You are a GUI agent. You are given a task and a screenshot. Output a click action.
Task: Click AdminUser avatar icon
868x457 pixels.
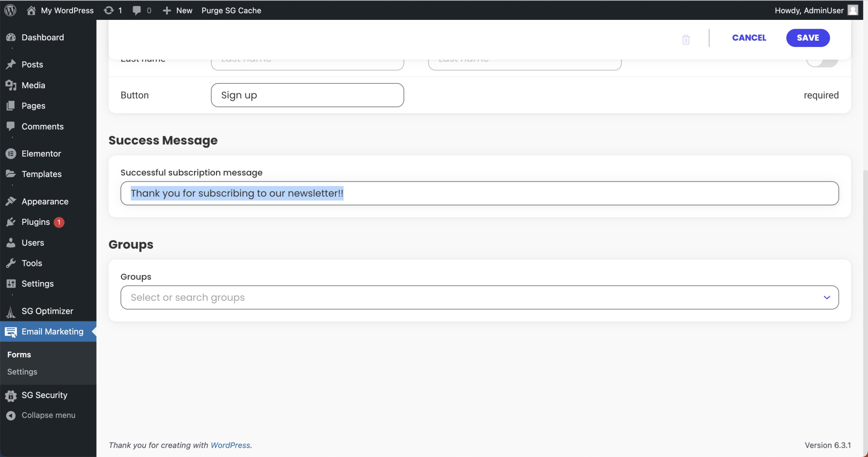click(x=853, y=10)
